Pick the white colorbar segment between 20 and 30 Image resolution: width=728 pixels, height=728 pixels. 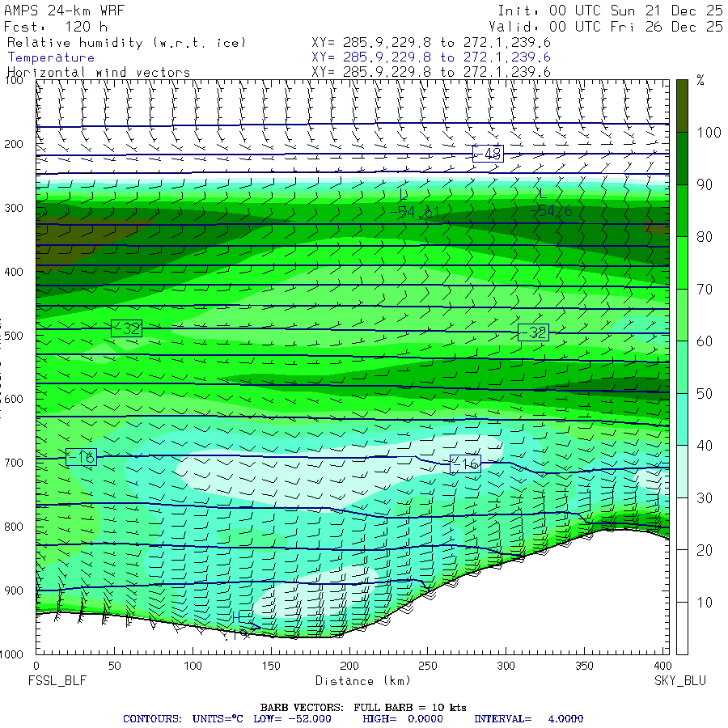click(682, 523)
